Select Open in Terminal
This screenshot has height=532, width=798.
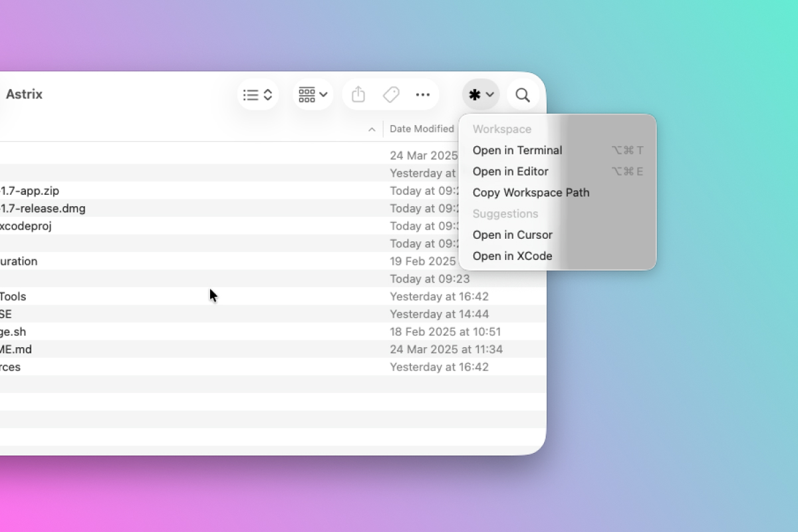(x=517, y=150)
